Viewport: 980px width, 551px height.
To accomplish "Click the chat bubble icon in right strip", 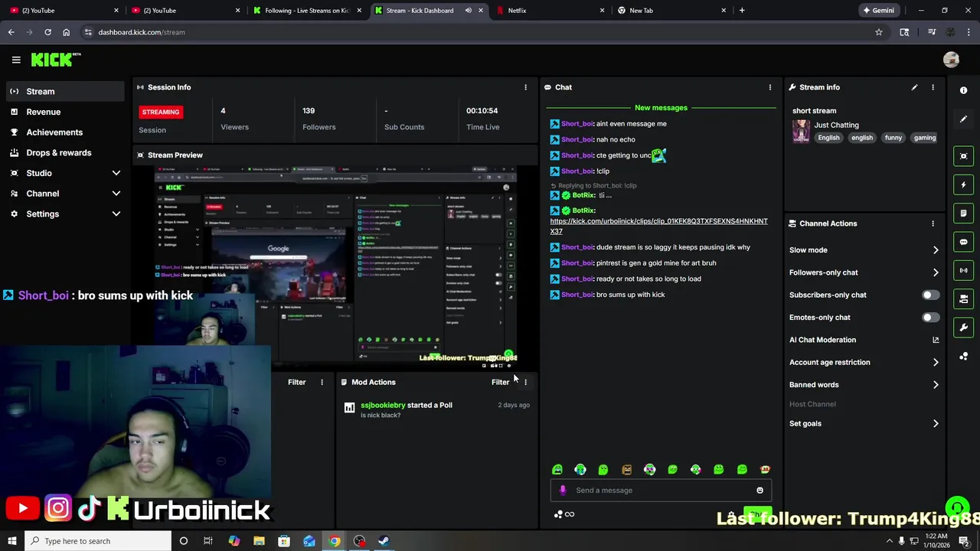I will (x=963, y=242).
